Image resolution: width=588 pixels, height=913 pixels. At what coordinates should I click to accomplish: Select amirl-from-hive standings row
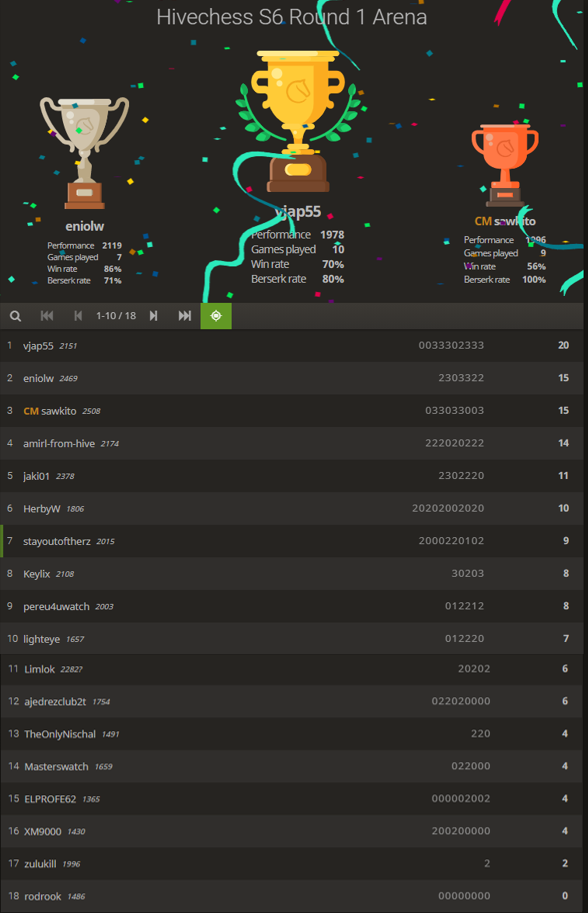292,444
